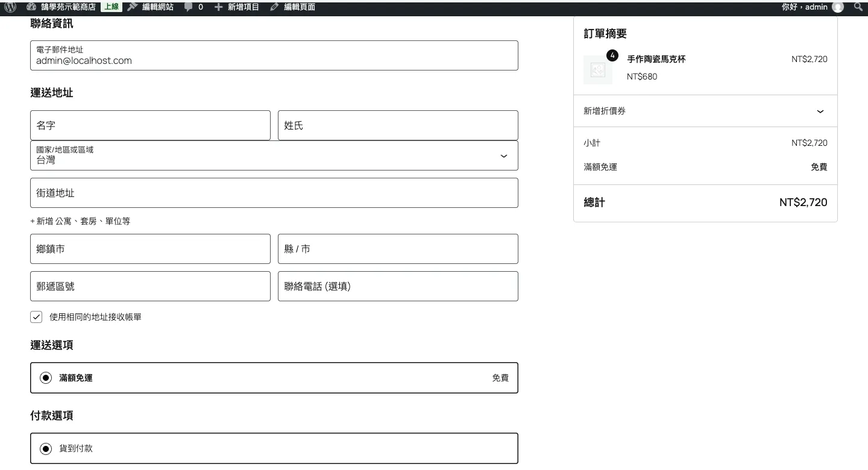
Task: Click the NT$680 unit price
Action: pyautogui.click(x=642, y=77)
